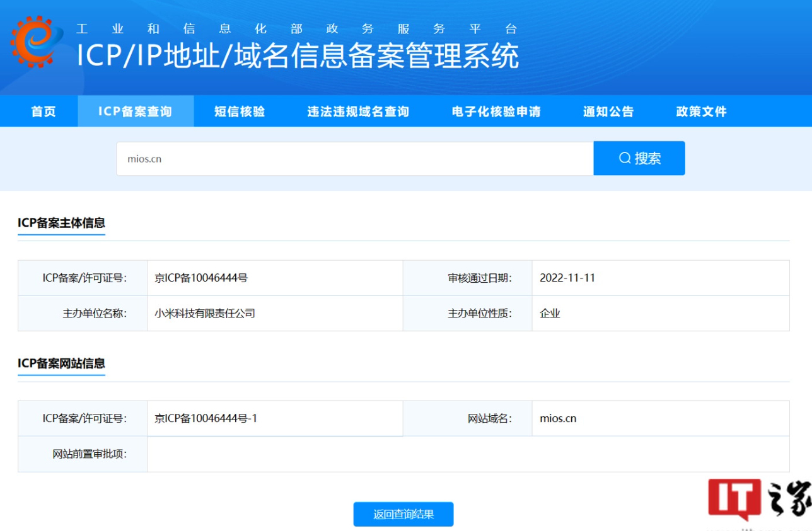The image size is (812, 531).
Task: Click website license 京ICP备10046444号-1
Action: click(x=206, y=418)
